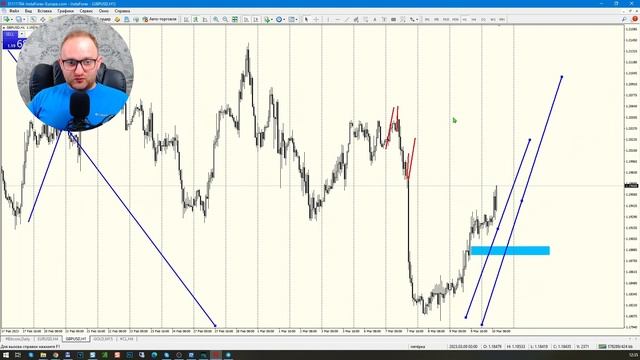The height and width of the screenshot is (360, 640).
Task: Open the Windows Start menu
Action: [x=6, y=355]
